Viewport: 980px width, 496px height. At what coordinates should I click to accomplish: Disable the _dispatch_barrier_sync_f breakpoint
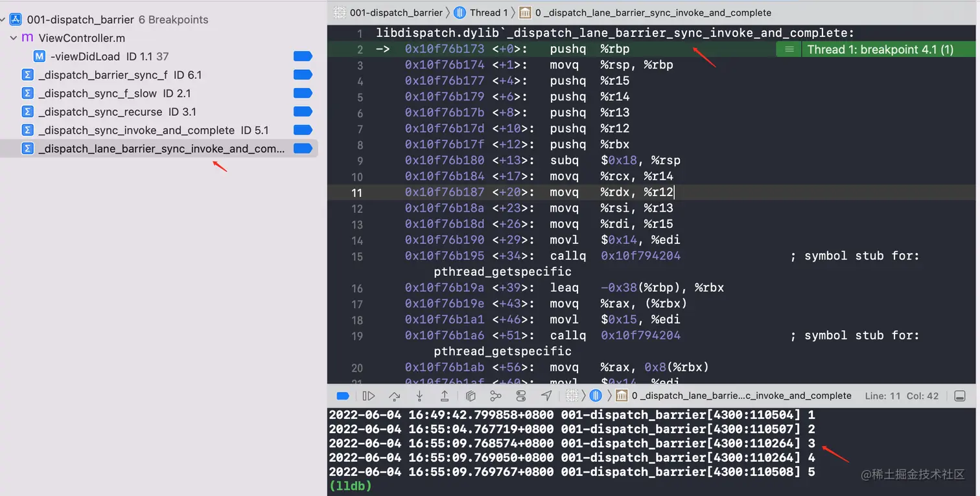click(303, 75)
